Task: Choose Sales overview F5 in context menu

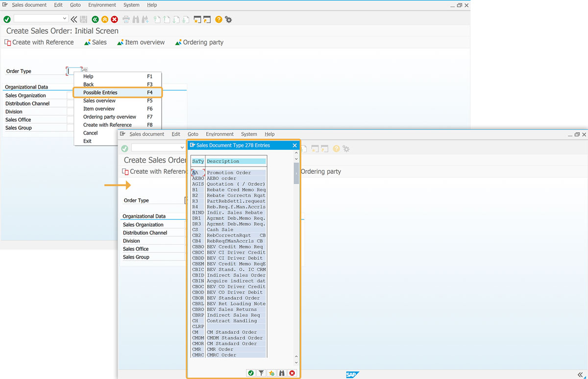Action: point(118,100)
